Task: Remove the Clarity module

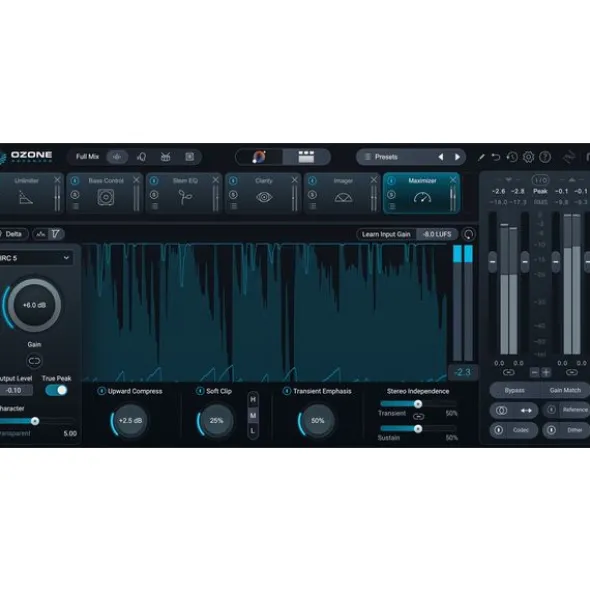Action: pyautogui.click(x=294, y=180)
